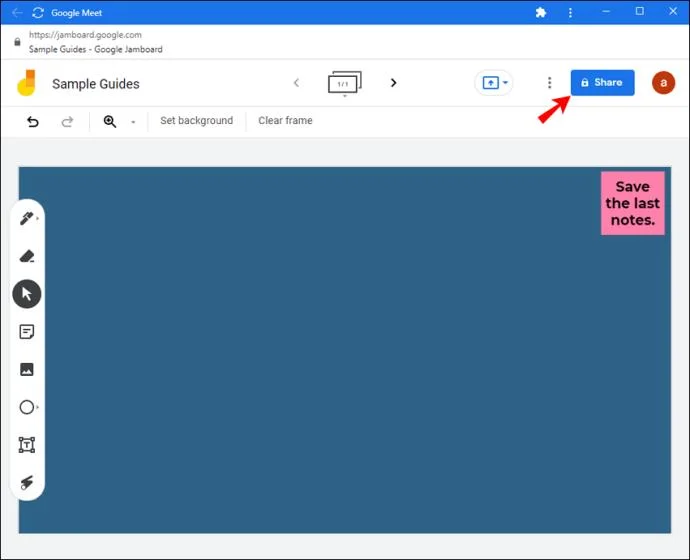
Task: Select the pink sticky note
Action: tap(632, 203)
